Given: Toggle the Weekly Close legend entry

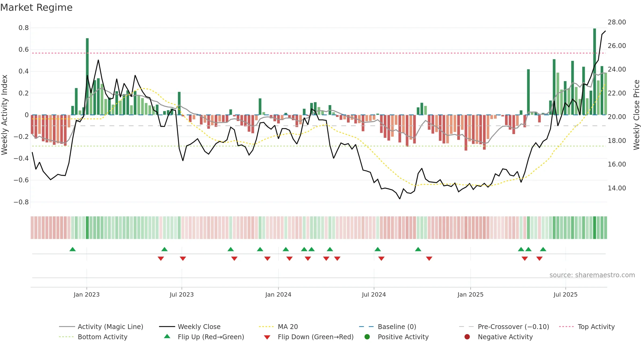Looking at the screenshot, I should pos(190,327).
